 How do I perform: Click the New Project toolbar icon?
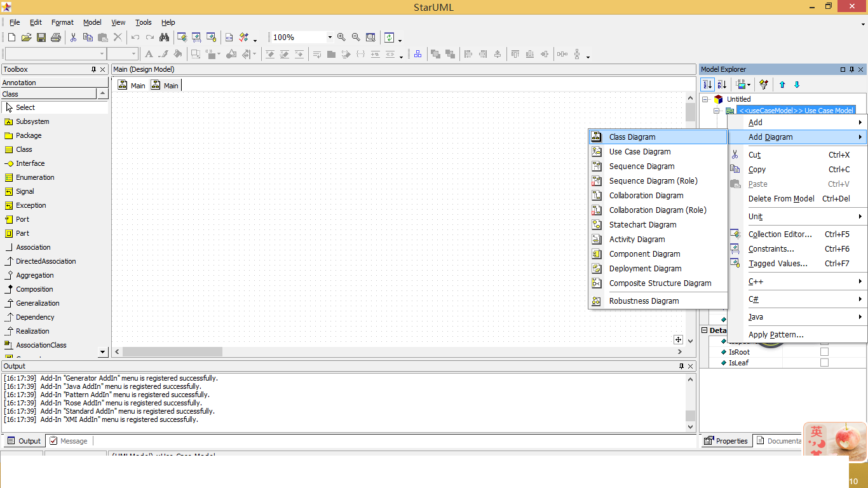pyautogui.click(x=11, y=37)
